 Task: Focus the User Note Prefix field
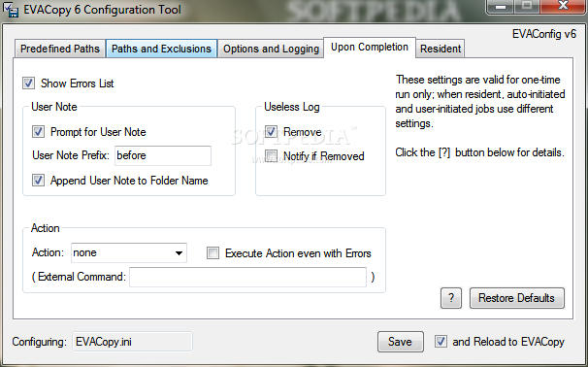click(x=163, y=155)
